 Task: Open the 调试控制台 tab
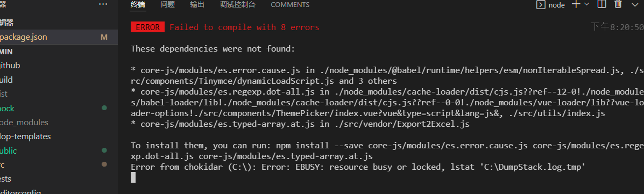(237, 5)
